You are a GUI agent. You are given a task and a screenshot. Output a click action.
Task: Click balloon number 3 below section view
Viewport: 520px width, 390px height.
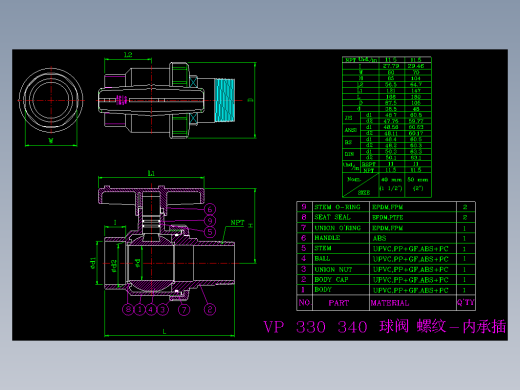tap(162, 310)
